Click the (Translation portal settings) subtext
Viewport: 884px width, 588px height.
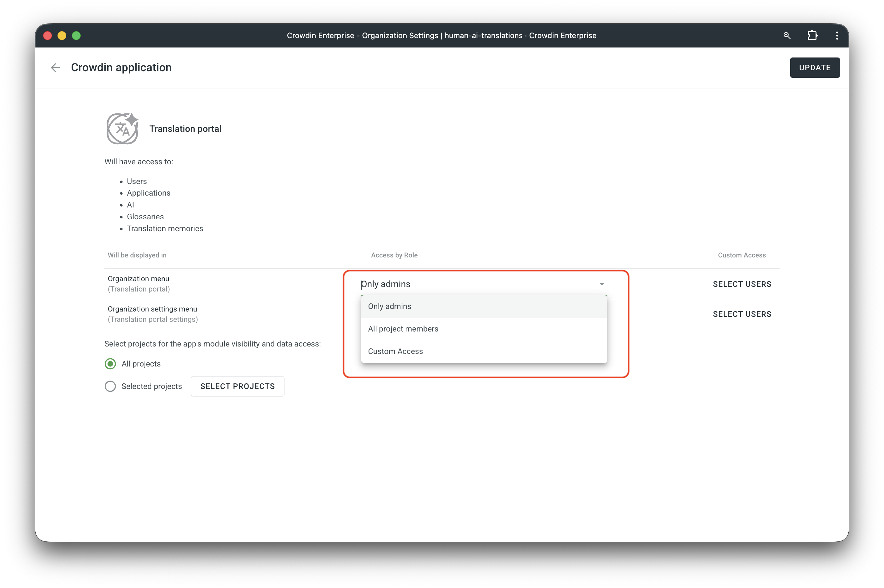pos(153,320)
